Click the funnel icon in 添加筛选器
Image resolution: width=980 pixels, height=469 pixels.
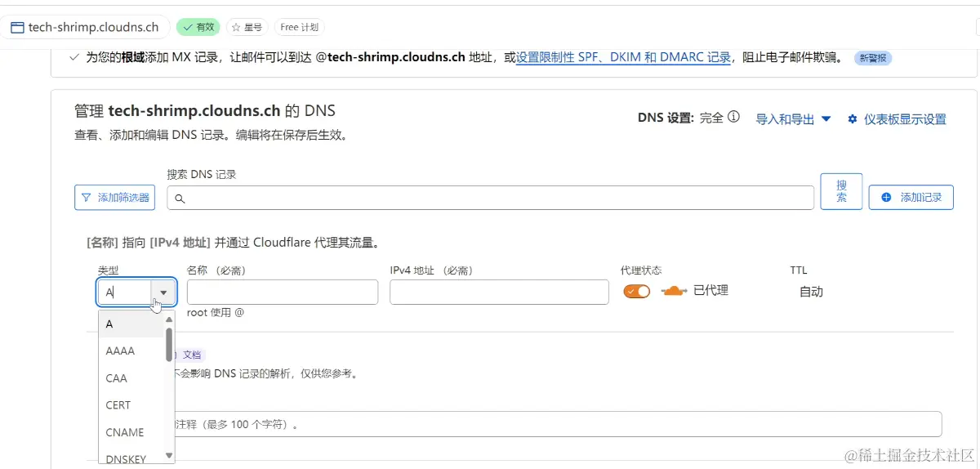pos(87,197)
